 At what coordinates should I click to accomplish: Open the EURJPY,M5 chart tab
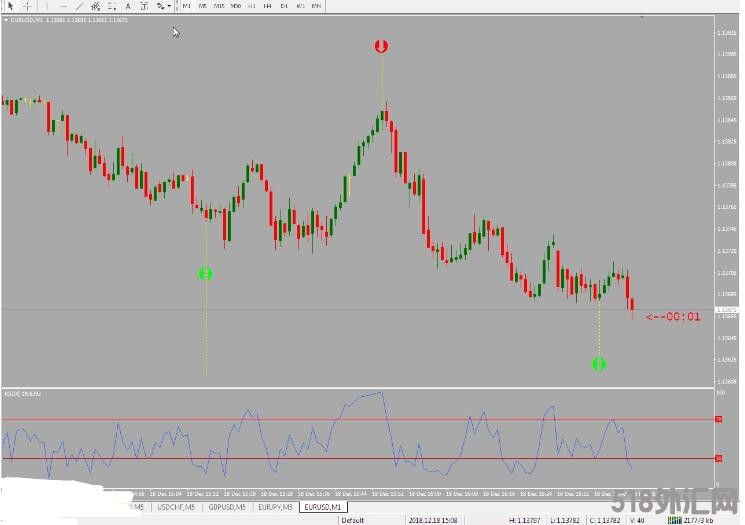point(276,507)
